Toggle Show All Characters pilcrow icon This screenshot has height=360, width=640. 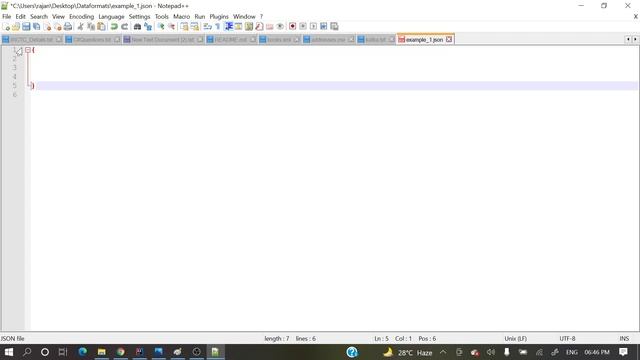(218, 27)
